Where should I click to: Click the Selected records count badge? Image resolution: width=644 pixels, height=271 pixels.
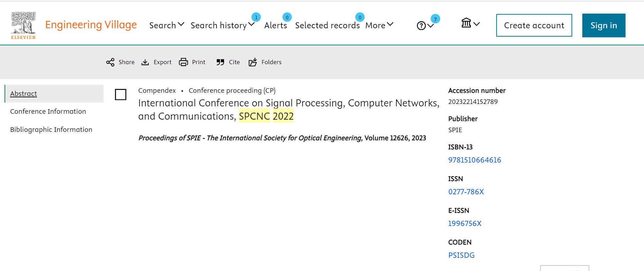click(x=360, y=17)
